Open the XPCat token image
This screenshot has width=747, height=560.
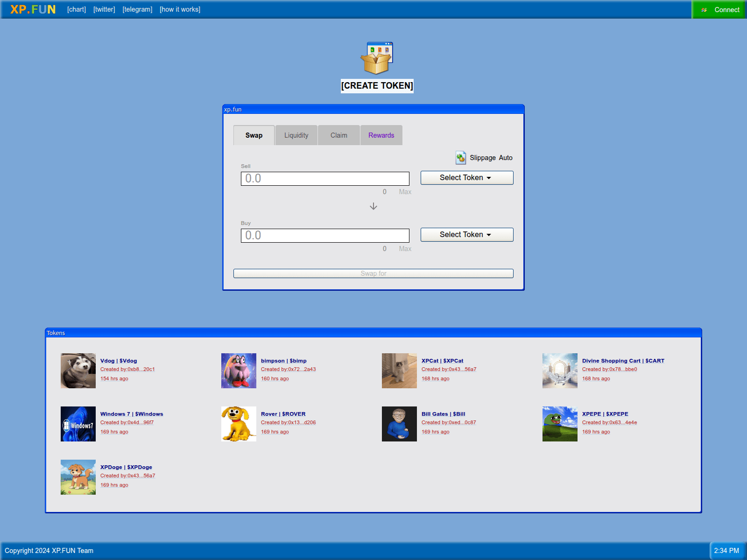click(399, 371)
